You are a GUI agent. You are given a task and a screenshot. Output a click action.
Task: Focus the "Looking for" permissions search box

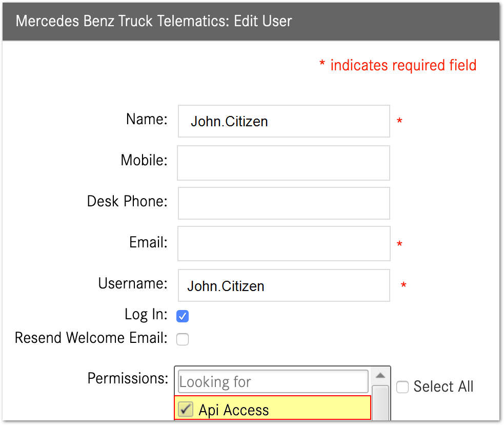273,382
